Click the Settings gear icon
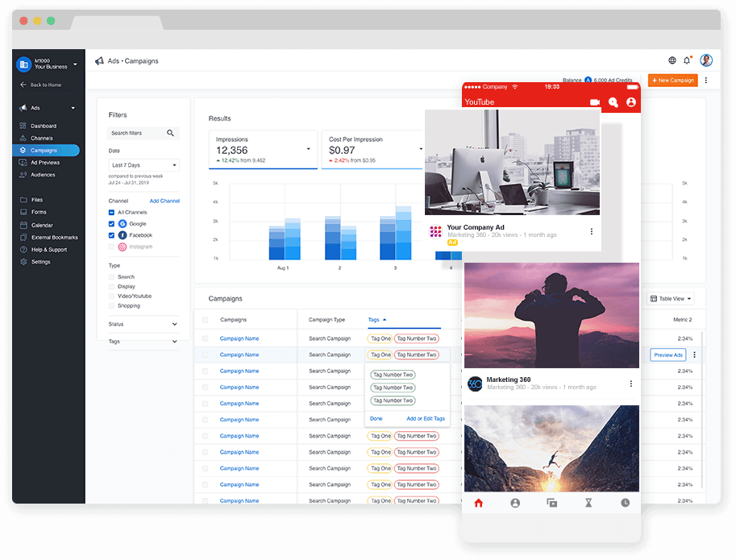The width and height of the screenshot is (736, 560). 23,262
